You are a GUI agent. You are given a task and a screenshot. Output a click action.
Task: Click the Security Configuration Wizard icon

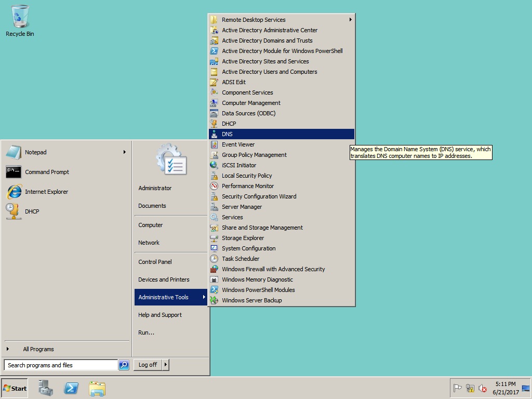pyautogui.click(x=214, y=196)
